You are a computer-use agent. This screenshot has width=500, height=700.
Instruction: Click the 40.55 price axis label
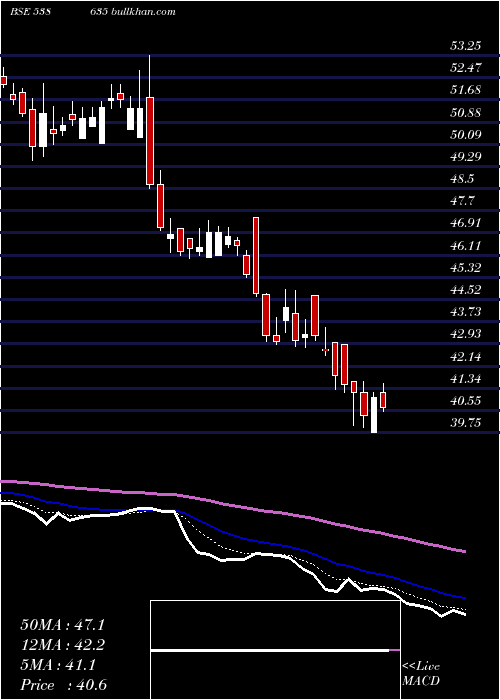[x=466, y=401]
